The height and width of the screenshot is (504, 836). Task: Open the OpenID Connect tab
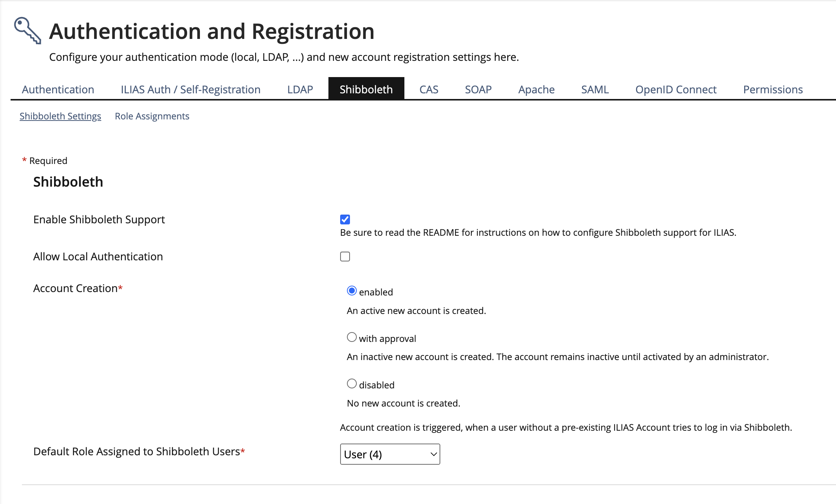(675, 90)
